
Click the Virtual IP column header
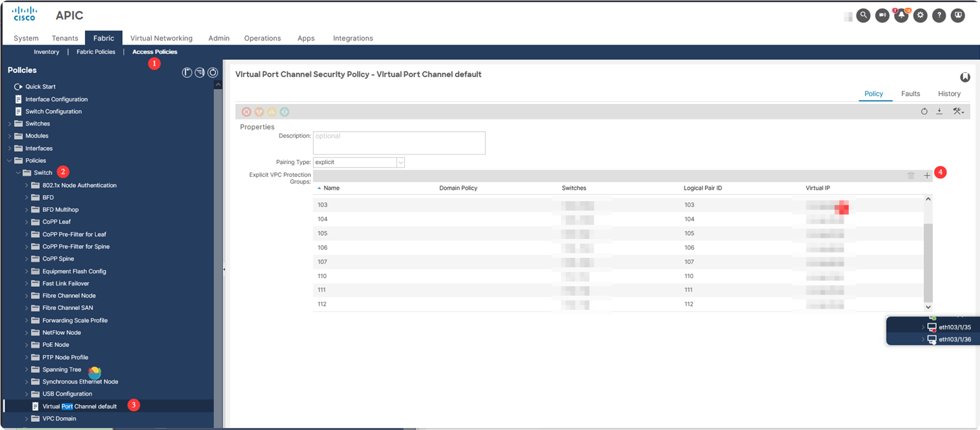818,188
